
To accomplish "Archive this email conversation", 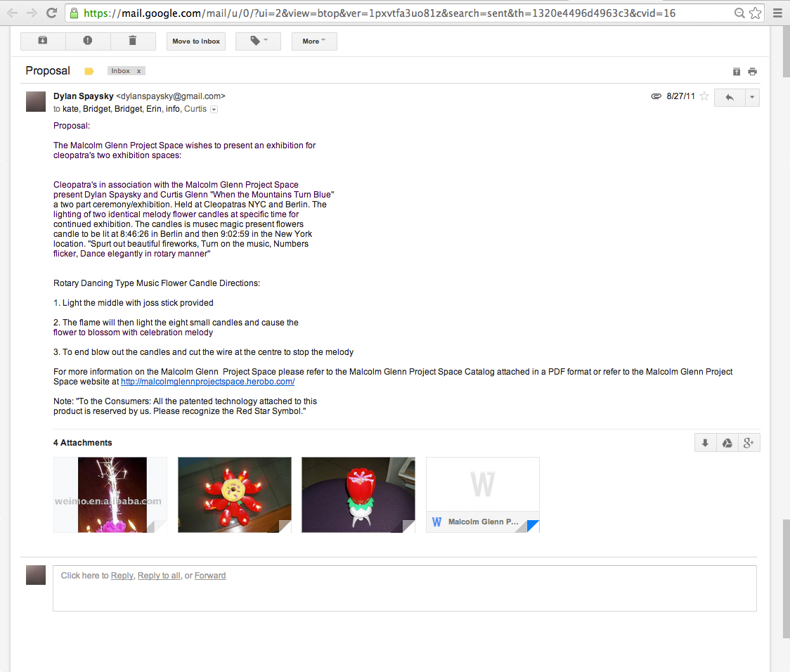I will pyautogui.click(x=43, y=41).
